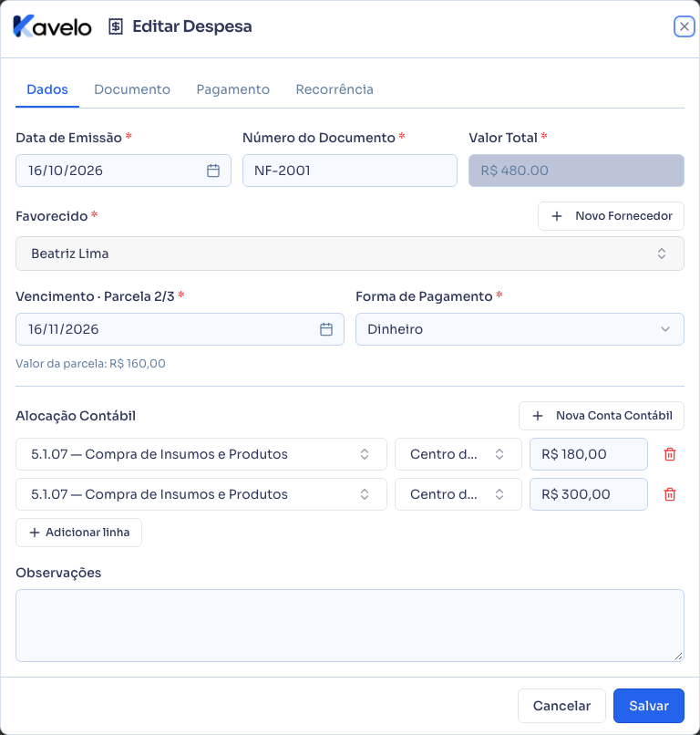
Task: Click the disabled Valor Total field
Action: click(576, 171)
